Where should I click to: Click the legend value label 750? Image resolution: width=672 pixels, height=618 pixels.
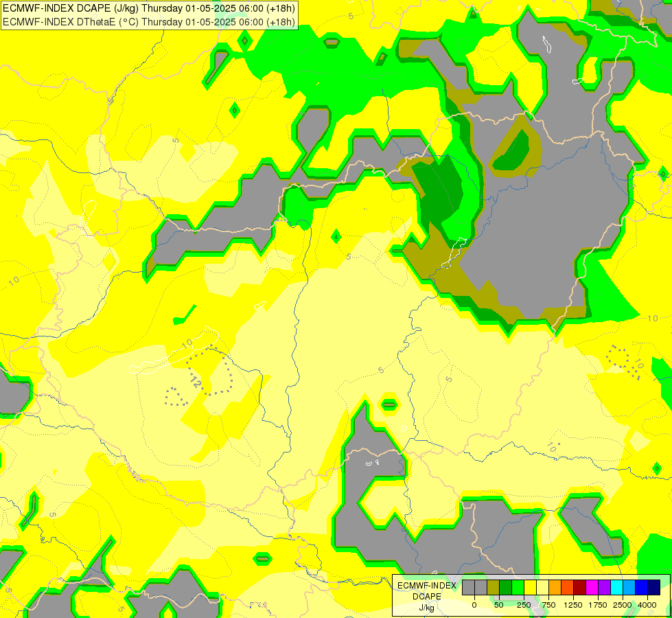[x=548, y=605]
